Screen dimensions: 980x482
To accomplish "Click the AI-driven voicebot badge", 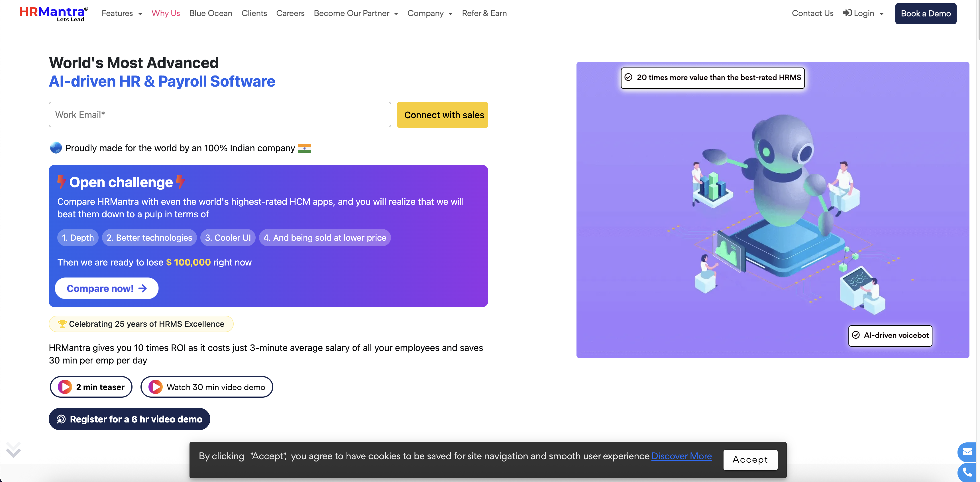I will (x=890, y=336).
